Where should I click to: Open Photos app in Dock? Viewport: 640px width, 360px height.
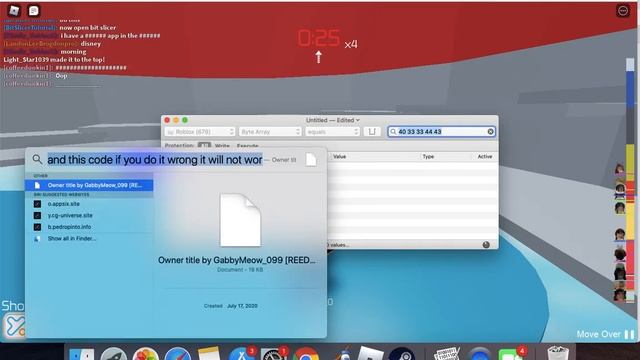(x=145, y=354)
